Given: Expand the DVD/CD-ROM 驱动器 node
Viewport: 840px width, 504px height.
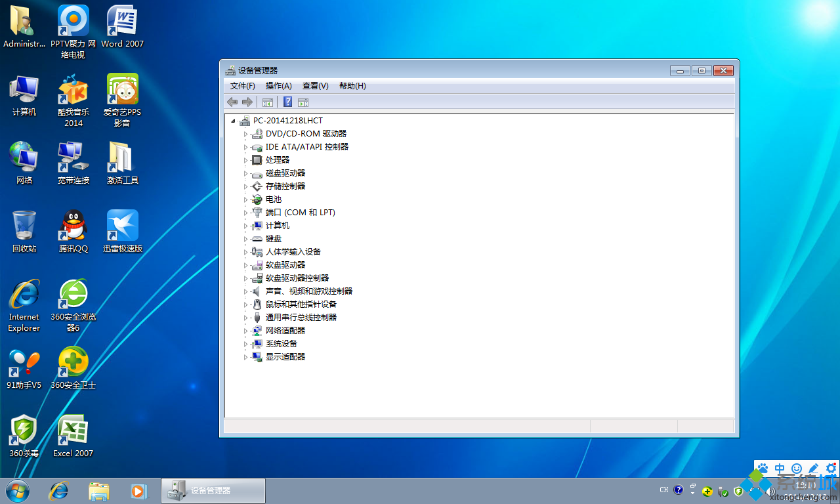Looking at the screenshot, I should pos(246,134).
